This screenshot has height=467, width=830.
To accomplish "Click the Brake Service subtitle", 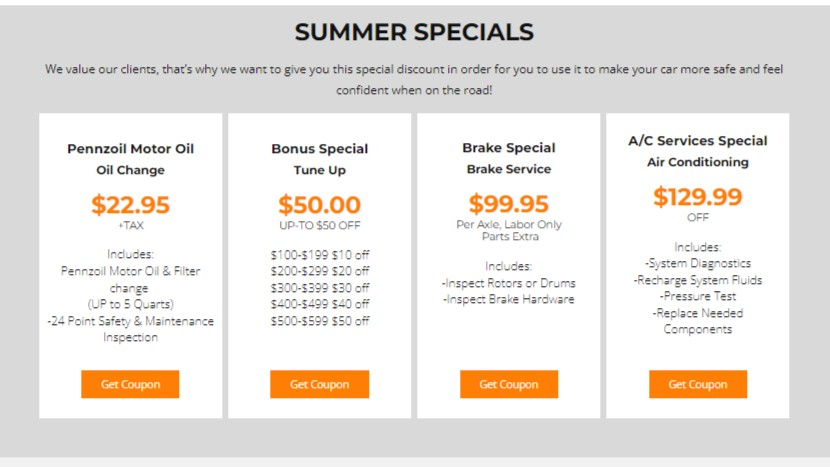I will tap(508, 169).
